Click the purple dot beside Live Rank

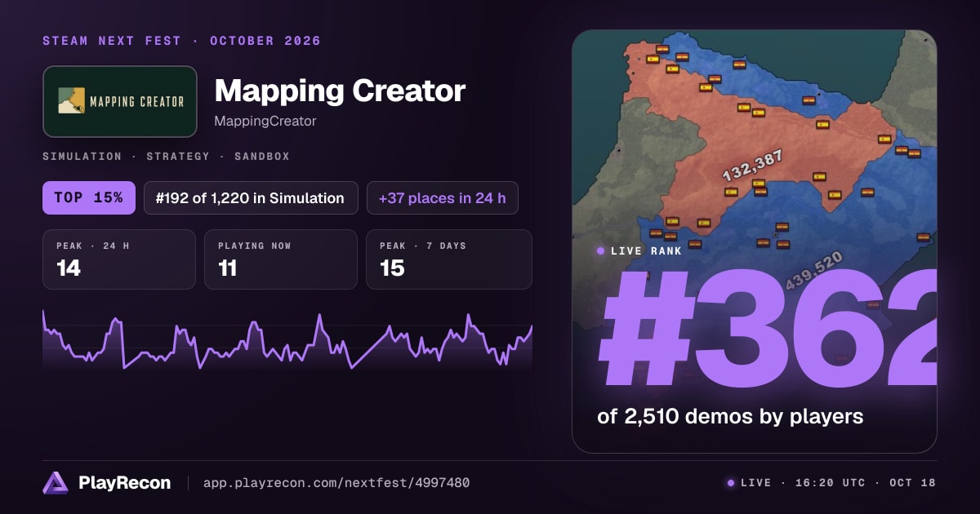[x=601, y=251]
